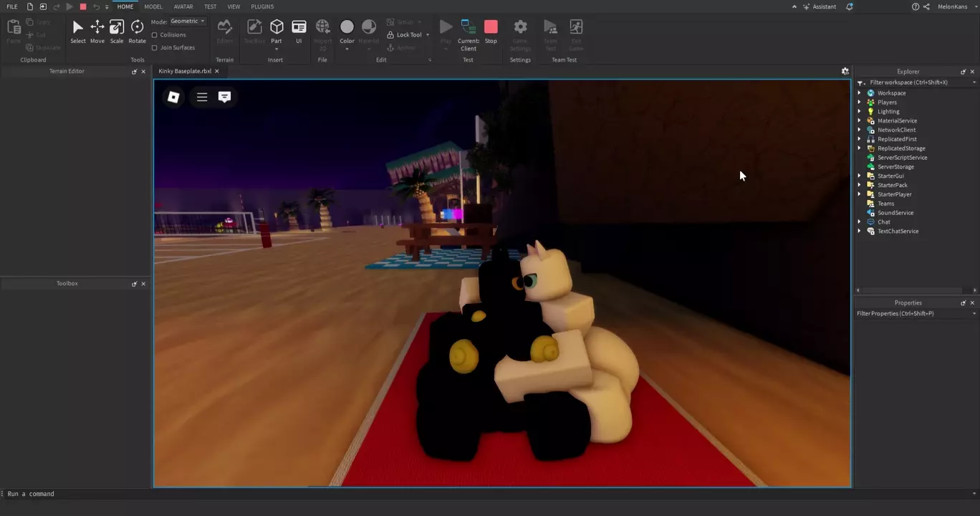Click the Roblox logo menu in viewport
Screen dimensions: 980x516
(173, 97)
